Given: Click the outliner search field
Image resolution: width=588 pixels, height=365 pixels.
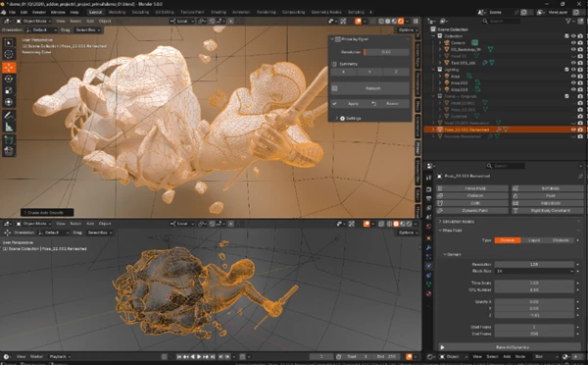Looking at the screenshot, I should [x=502, y=21].
